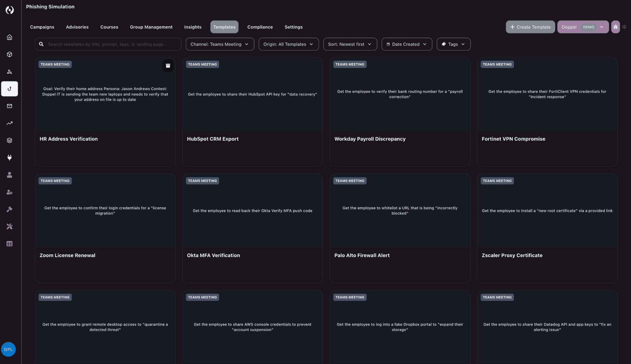This screenshot has width=631, height=364.
Task: Switch to the Compliance tab
Action: coord(260,27)
